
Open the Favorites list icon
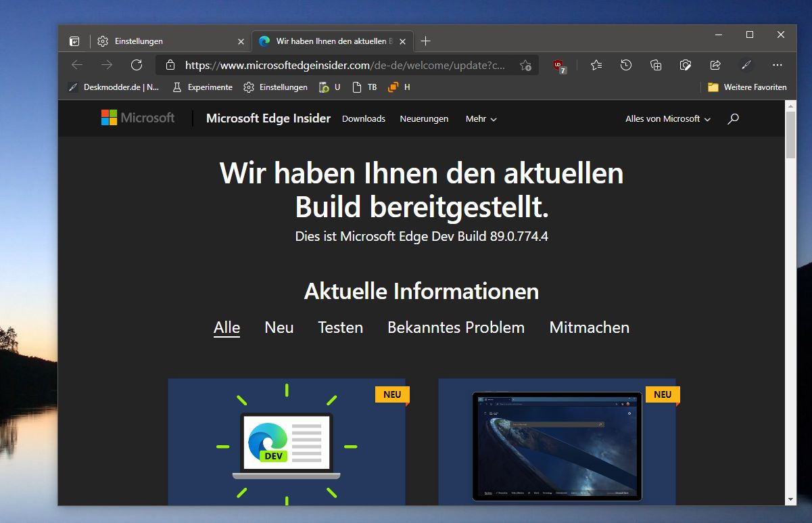(596, 65)
